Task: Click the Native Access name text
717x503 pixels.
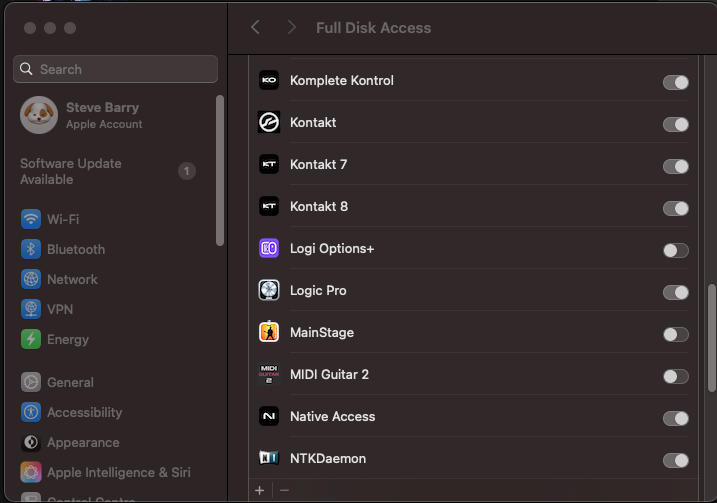Action: tap(332, 417)
